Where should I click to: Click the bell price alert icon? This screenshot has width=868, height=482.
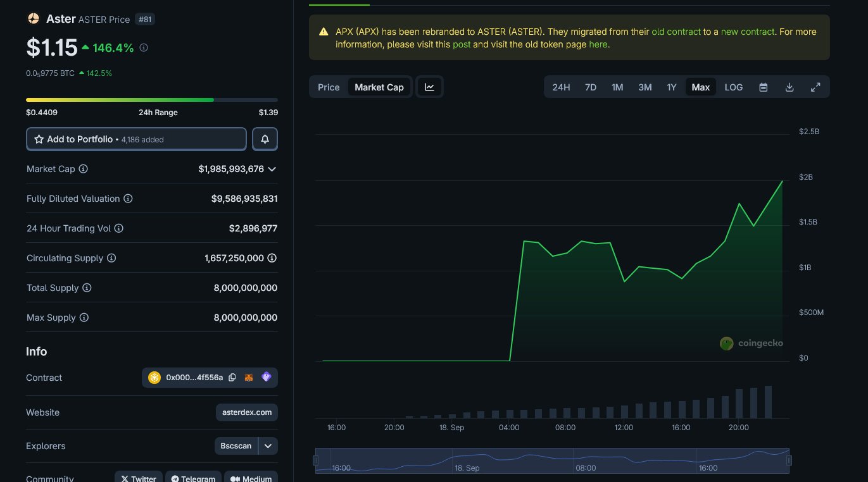pyautogui.click(x=265, y=139)
